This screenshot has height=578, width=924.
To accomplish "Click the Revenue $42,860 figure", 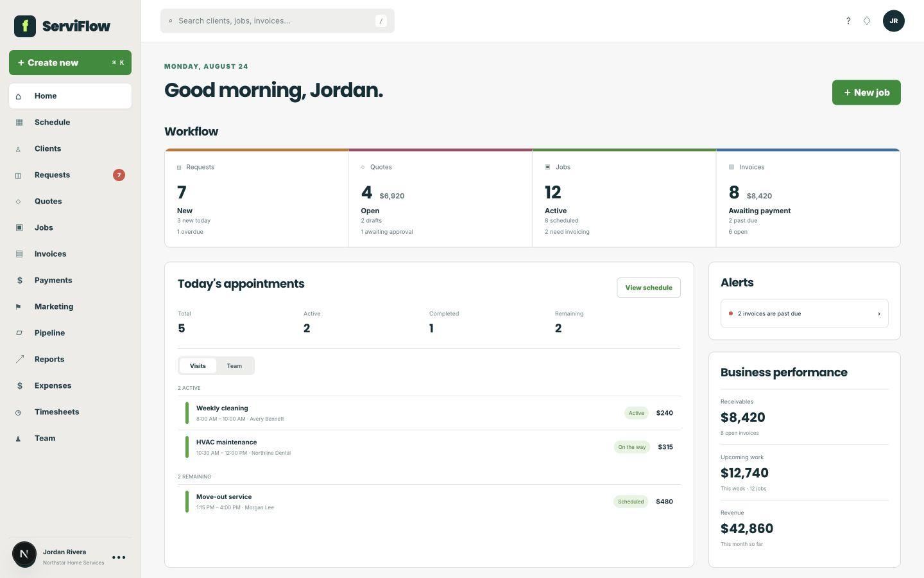I will click(x=747, y=529).
